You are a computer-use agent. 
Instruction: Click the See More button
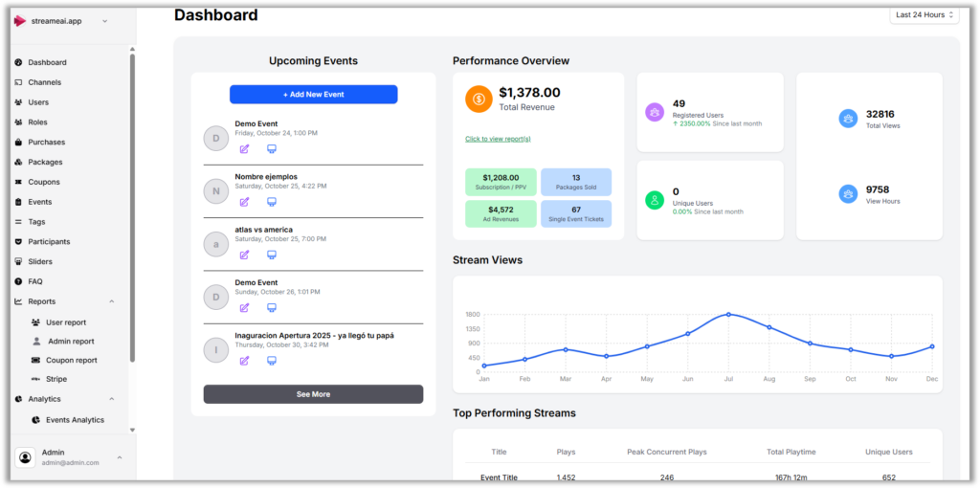(313, 394)
